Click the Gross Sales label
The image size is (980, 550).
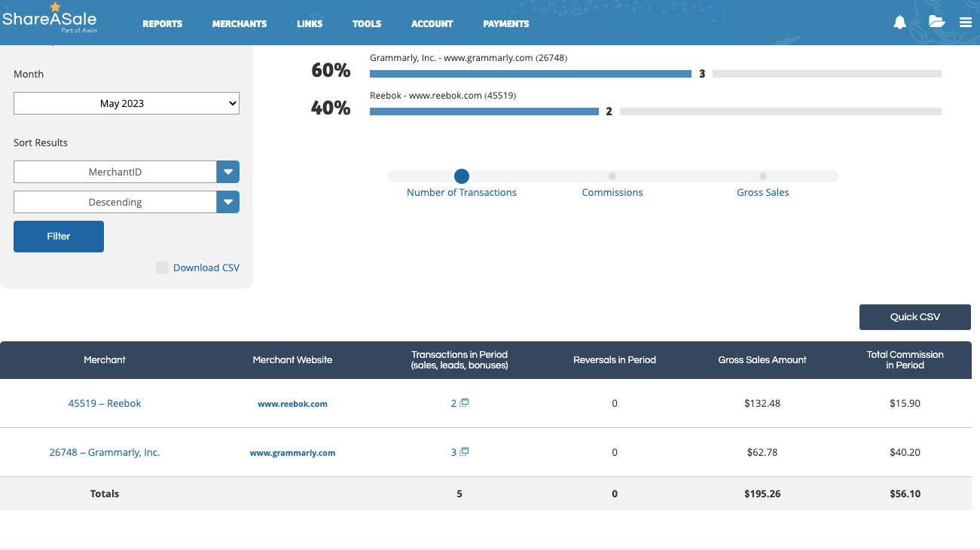click(x=763, y=193)
